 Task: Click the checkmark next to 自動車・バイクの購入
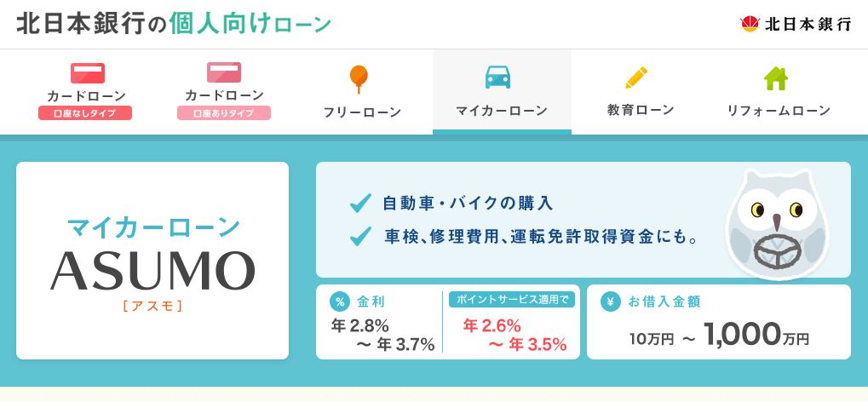[x=360, y=204]
